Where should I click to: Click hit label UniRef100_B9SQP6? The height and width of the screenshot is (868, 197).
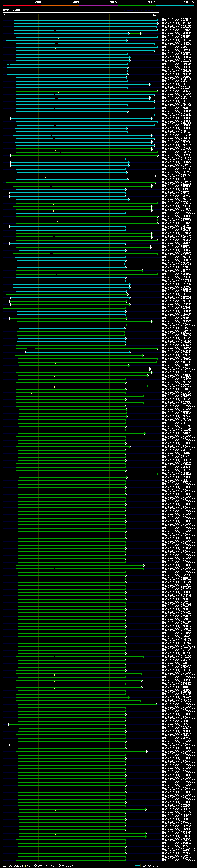coord(177,253)
